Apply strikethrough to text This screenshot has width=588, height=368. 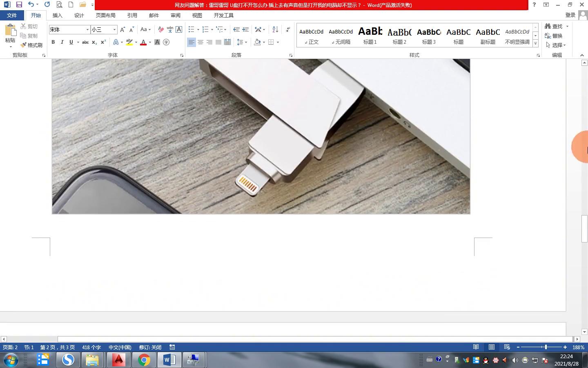coord(85,42)
